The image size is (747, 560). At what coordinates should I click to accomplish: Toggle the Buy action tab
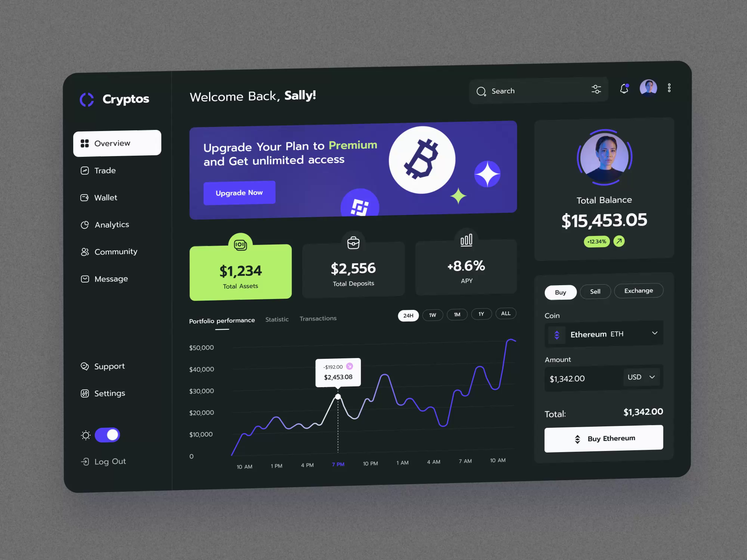point(560,290)
